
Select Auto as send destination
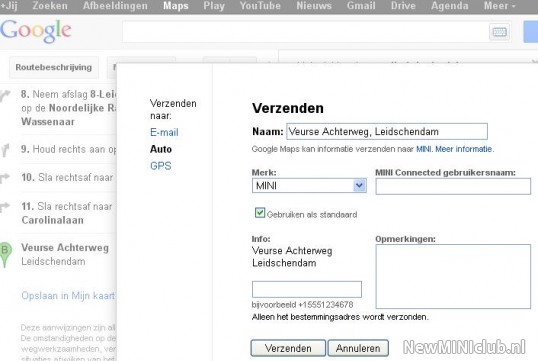point(161,149)
